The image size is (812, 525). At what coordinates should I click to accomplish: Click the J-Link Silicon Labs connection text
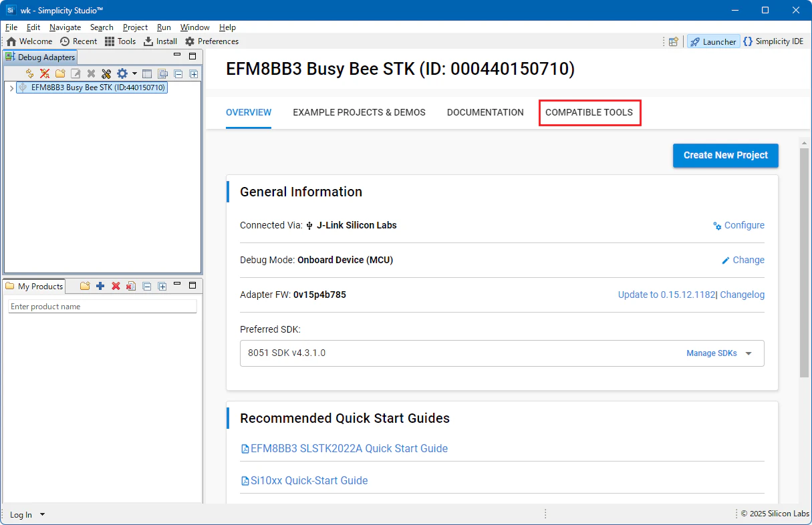pos(356,225)
